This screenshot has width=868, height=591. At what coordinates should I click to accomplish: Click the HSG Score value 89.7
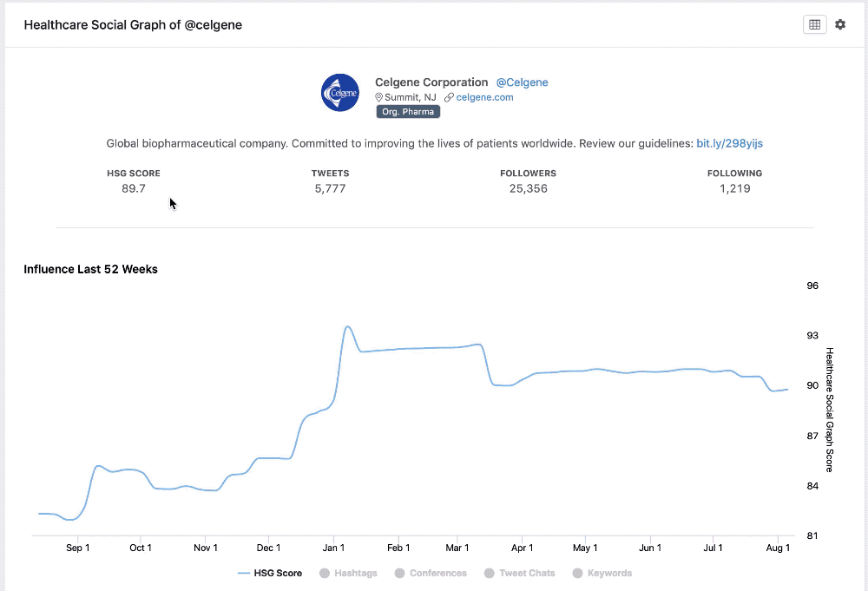(134, 188)
